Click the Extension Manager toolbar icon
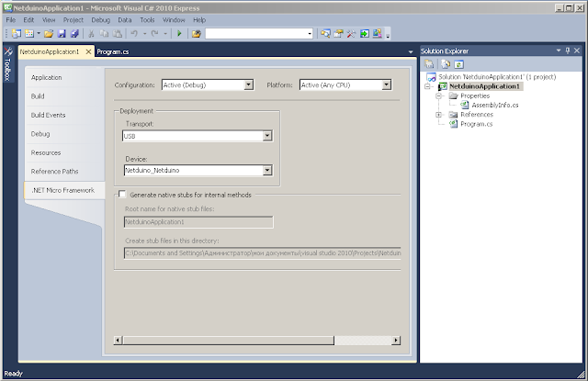 click(x=377, y=34)
